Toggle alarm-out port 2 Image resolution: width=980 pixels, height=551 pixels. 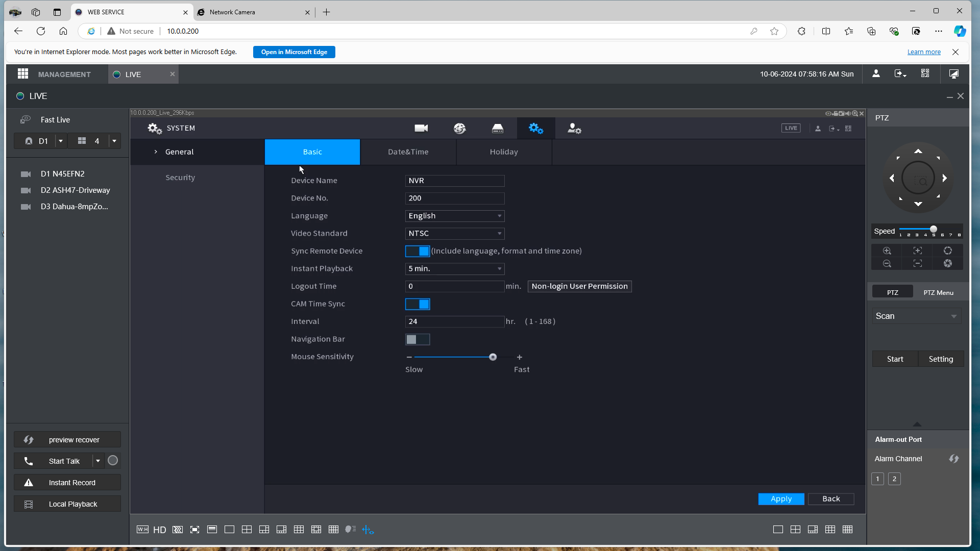894,479
